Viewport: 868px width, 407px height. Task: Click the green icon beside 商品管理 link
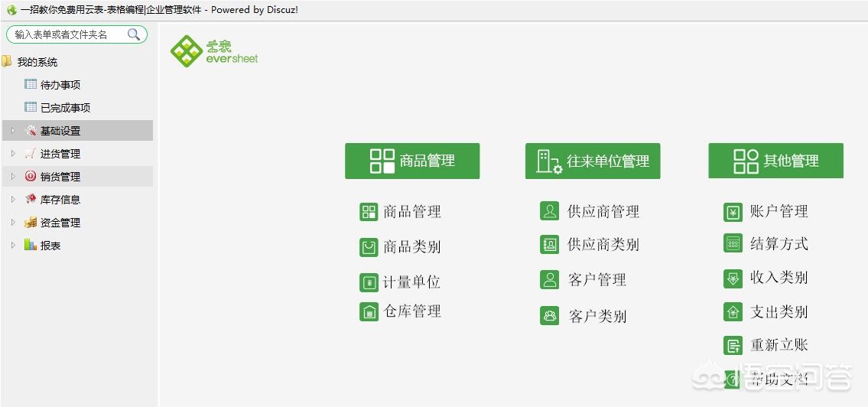click(x=369, y=211)
